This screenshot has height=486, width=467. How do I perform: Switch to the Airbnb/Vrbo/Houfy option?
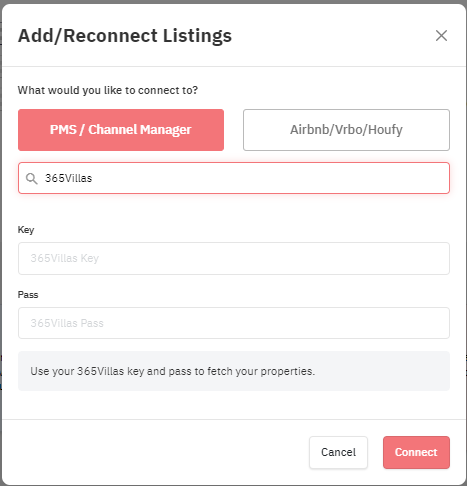(346, 130)
